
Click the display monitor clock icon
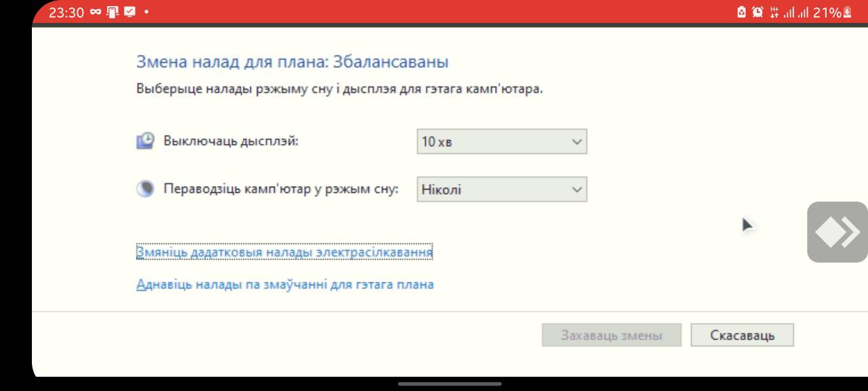(145, 141)
